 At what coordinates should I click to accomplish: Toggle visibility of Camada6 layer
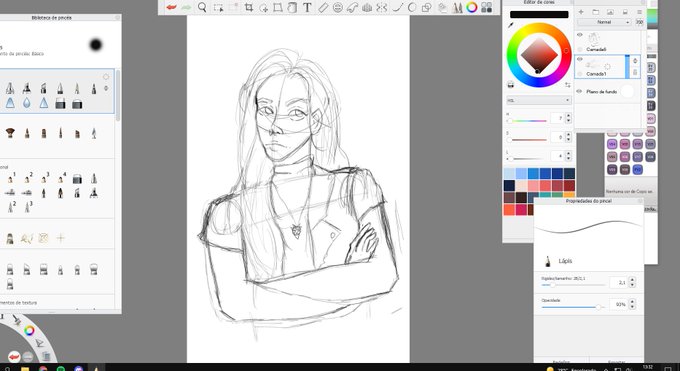pos(580,35)
